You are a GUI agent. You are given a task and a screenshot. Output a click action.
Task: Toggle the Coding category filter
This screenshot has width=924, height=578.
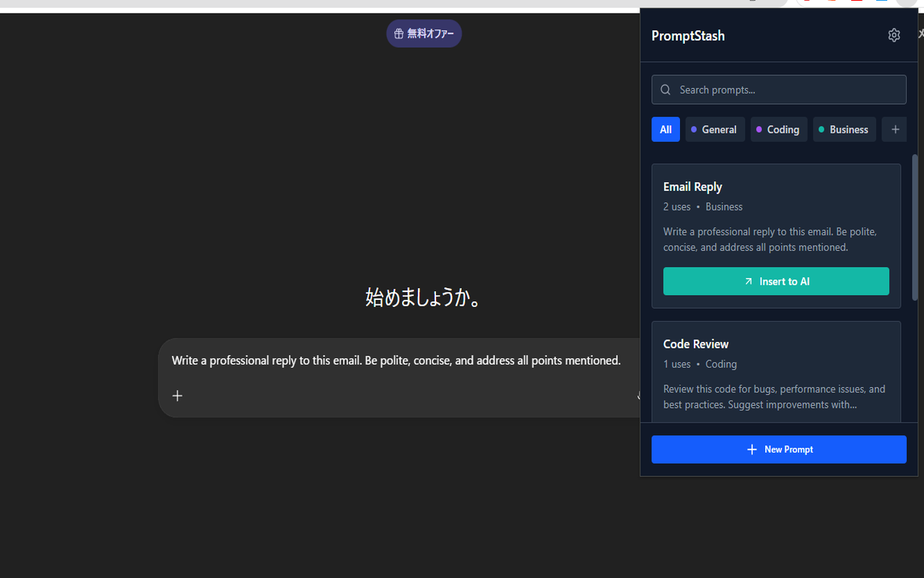click(x=778, y=129)
